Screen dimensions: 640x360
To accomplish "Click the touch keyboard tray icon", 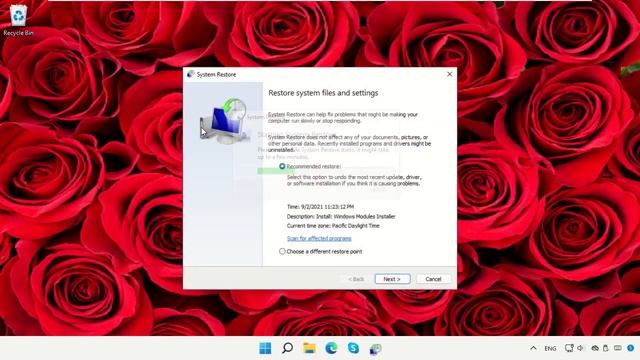I will click(x=618, y=348).
